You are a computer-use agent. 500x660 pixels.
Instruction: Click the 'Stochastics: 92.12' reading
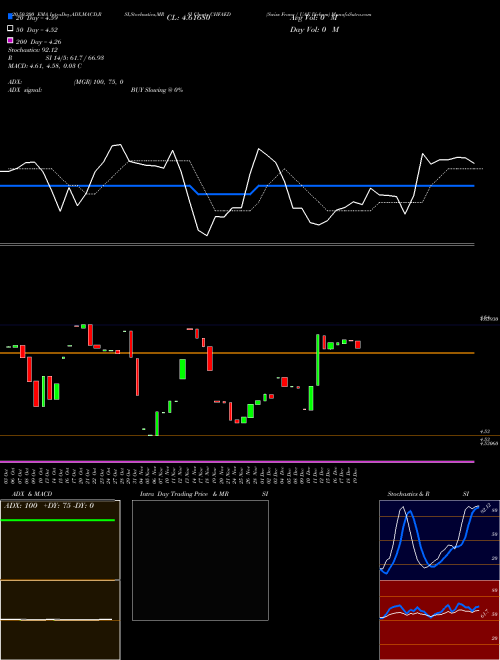(33, 50)
